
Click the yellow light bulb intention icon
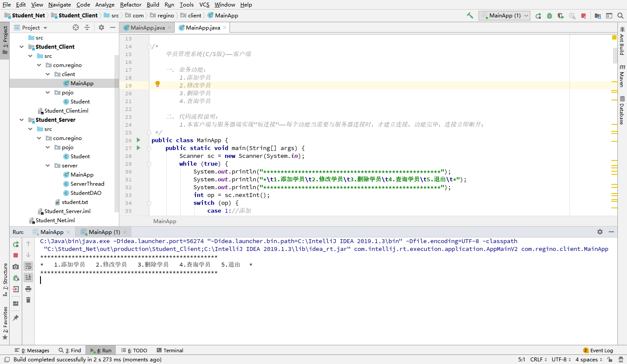158,84
